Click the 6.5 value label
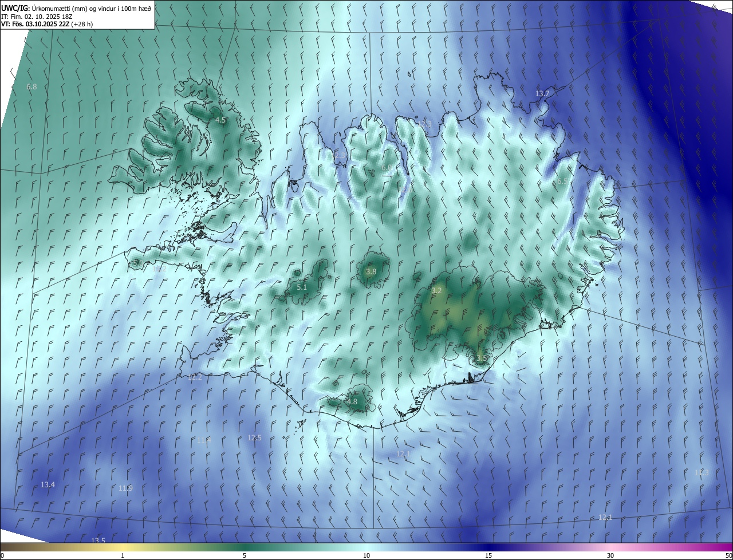 (x=562, y=180)
